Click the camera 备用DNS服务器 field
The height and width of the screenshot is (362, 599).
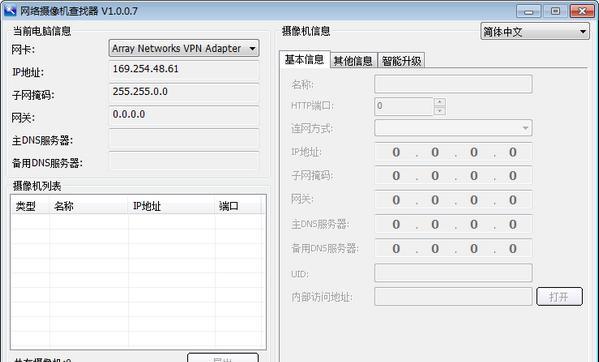(453, 249)
